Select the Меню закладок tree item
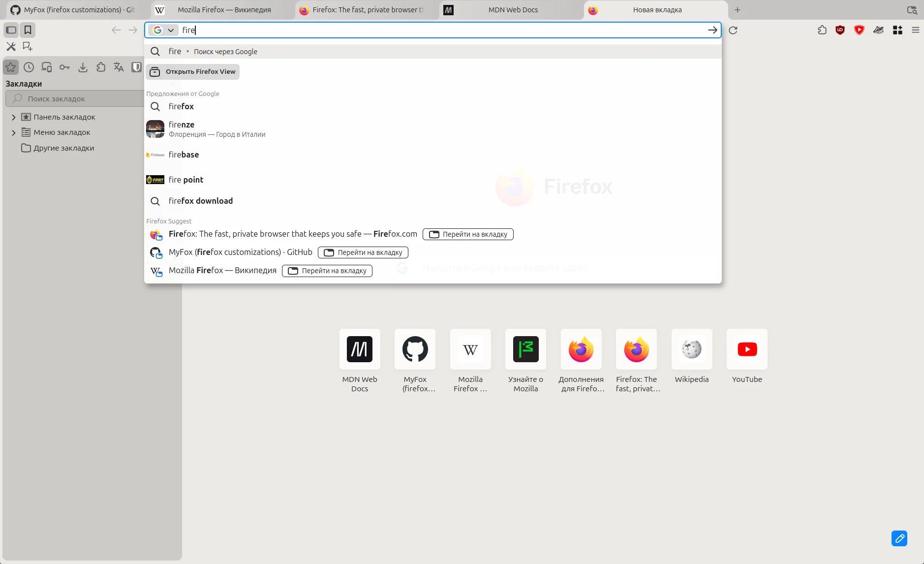The image size is (924, 564). click(x=56, y=132)
